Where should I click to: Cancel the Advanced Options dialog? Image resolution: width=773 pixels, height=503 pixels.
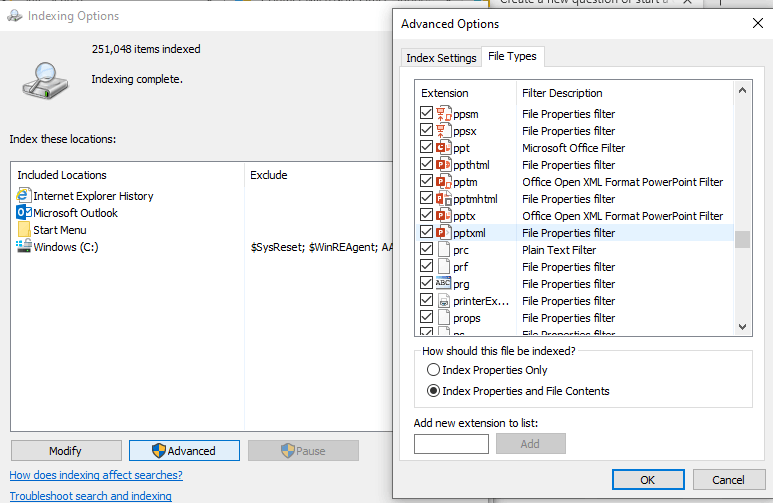pyautogui.click(x=729, y=480)
